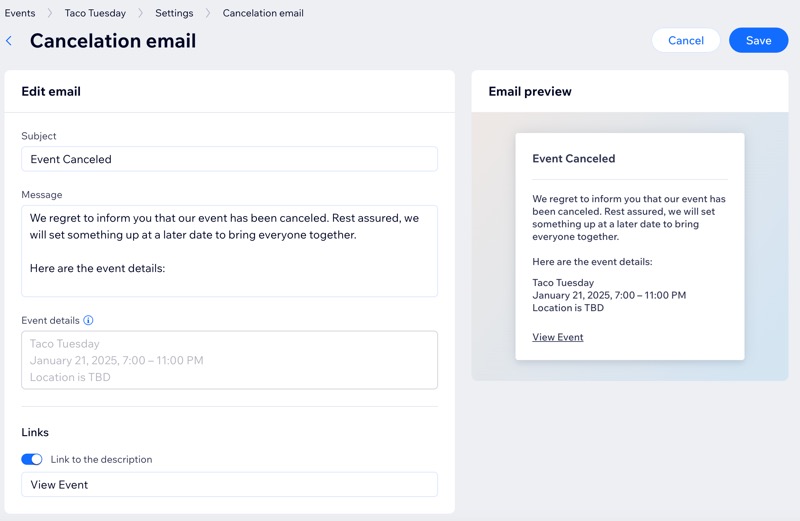The image size is (800, 521).
Task: Click the Subject field with Event Canceled
Action: [x=229, y=159]
